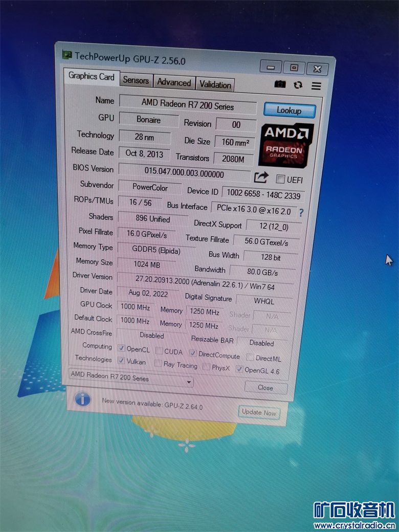Click the Subvendor value PowerColor
Viewport: 399px width, 532px height.
(150, 187)
